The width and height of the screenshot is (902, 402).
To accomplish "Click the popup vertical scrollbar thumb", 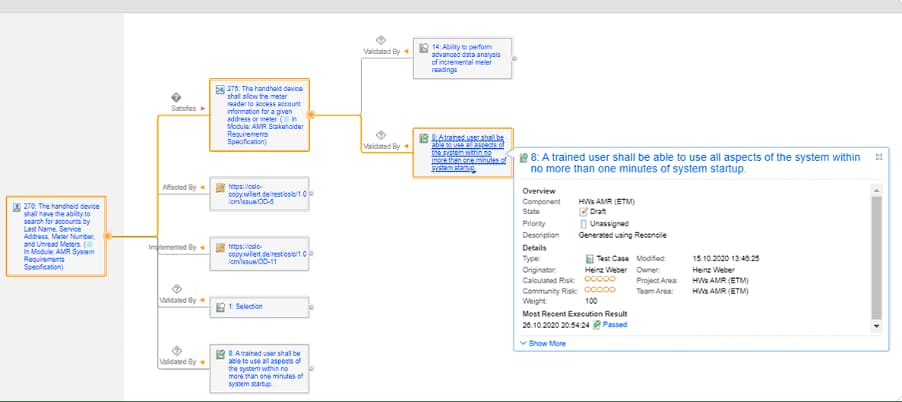I will coord(876,258).
